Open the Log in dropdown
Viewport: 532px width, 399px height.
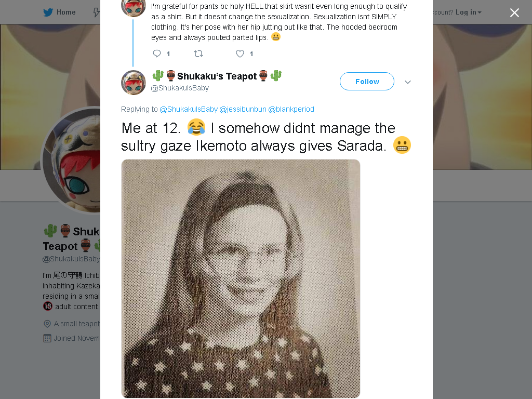click(469, 12)
